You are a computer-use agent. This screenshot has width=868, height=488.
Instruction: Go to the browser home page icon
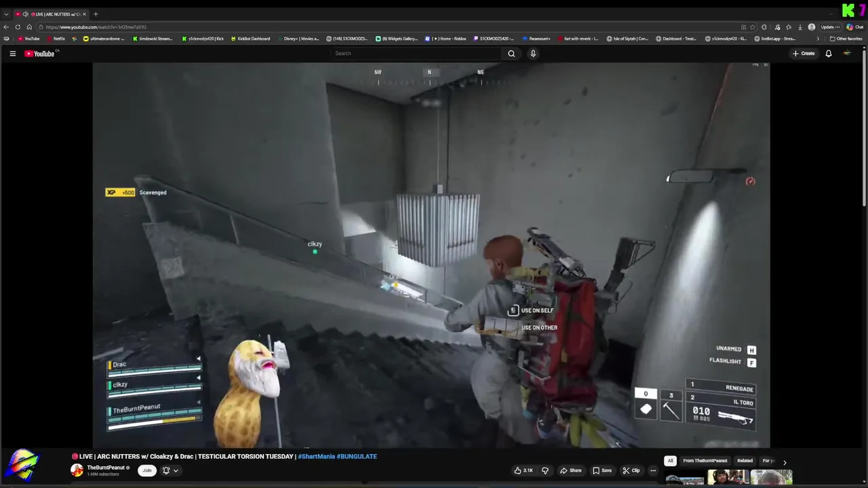click(29, 27)
